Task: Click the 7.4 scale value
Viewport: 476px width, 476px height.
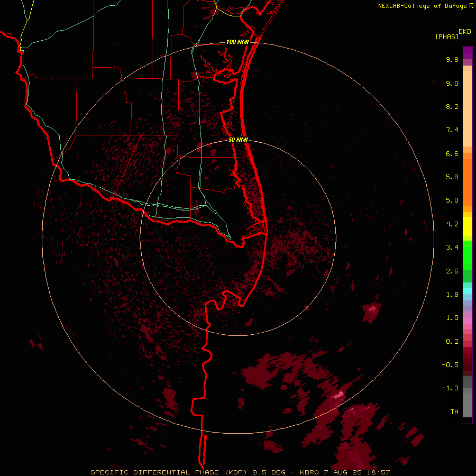Action: (452, 130)
